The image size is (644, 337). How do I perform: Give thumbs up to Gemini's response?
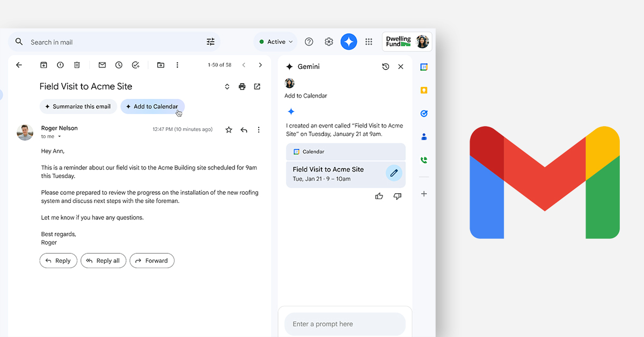[379, 196]
